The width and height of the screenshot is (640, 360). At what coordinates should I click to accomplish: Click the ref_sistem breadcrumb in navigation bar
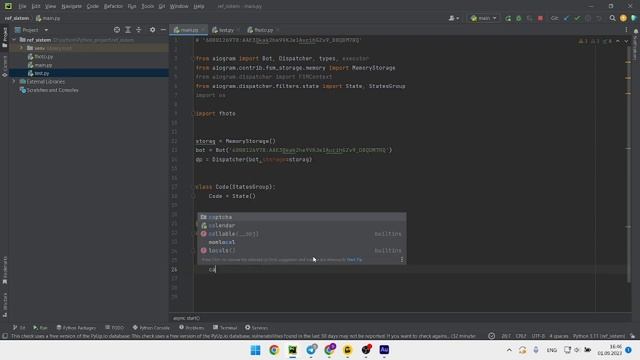point(17,18)
